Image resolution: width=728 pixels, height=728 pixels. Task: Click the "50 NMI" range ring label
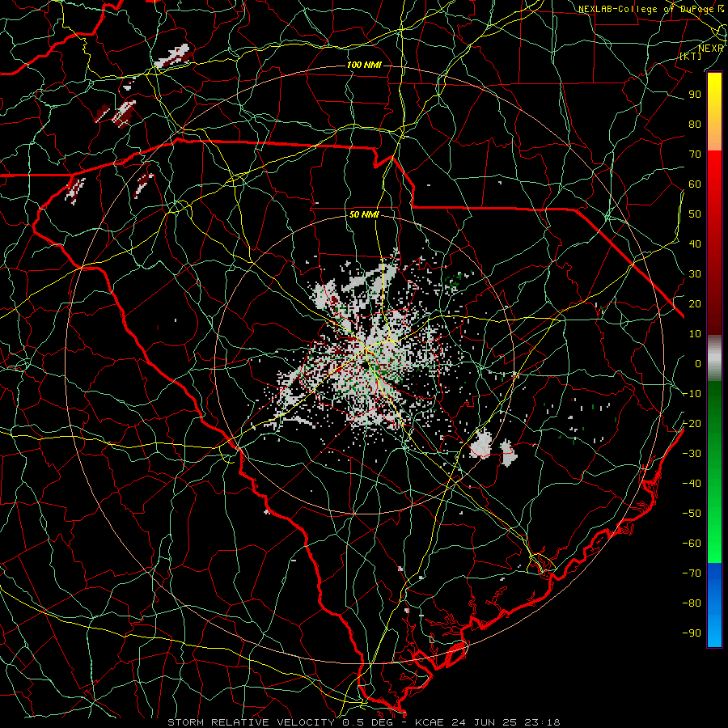click(364, 214)
